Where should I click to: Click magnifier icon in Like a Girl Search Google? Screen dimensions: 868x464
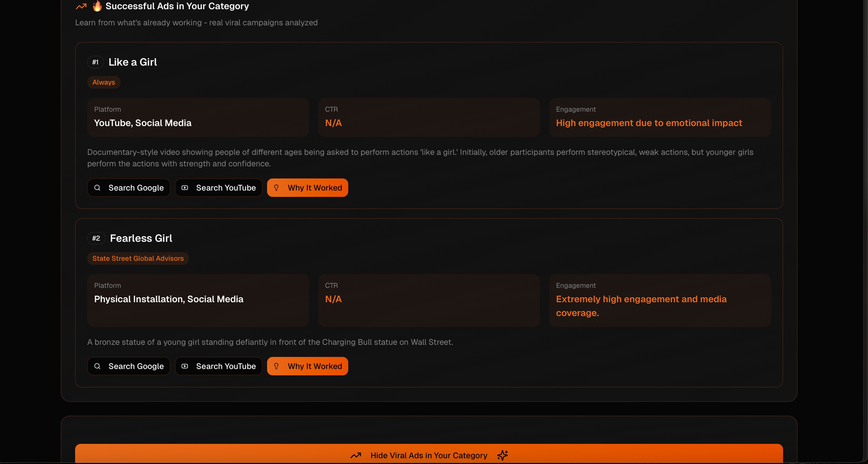[97, 188]
